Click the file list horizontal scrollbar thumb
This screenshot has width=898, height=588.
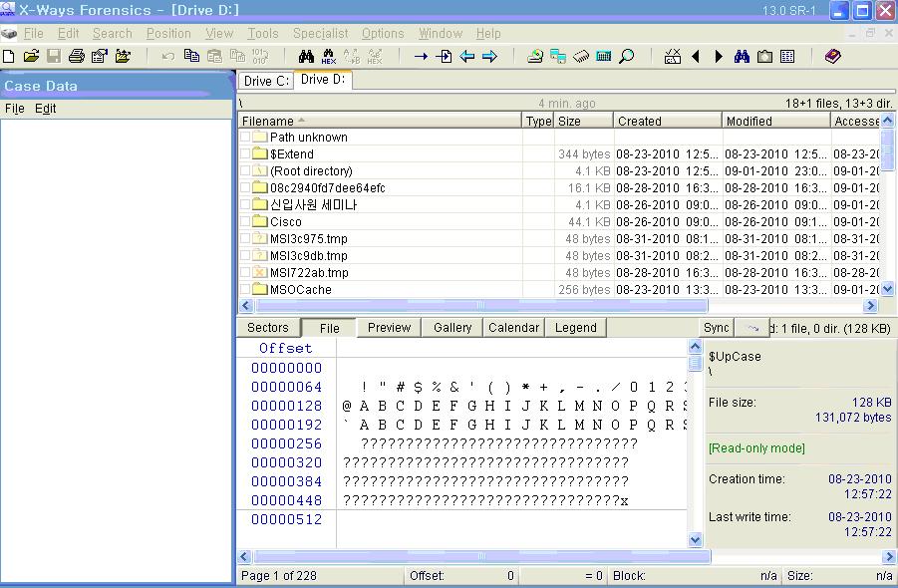[x=481, y=306]
